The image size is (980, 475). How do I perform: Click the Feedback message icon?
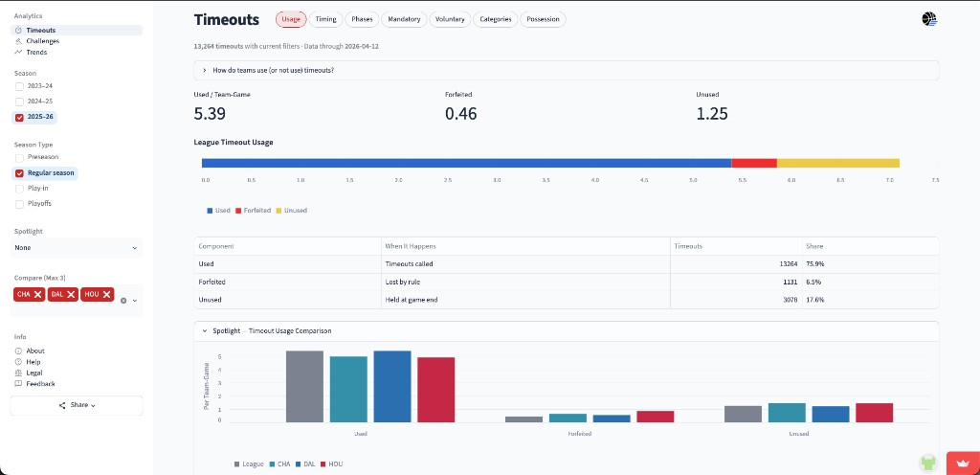click(19, 384)
